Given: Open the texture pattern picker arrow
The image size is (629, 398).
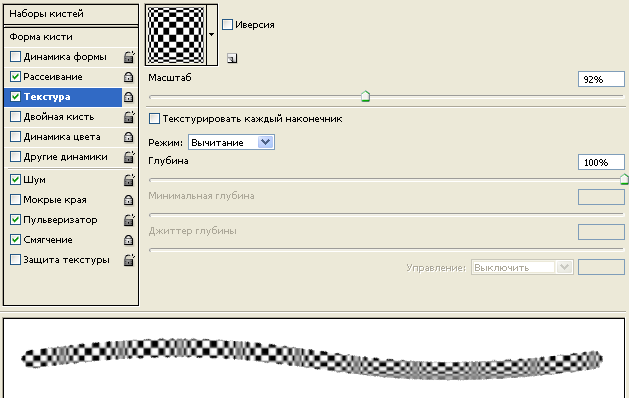Looking at the screenshot, I should click(x=212, y=35).
